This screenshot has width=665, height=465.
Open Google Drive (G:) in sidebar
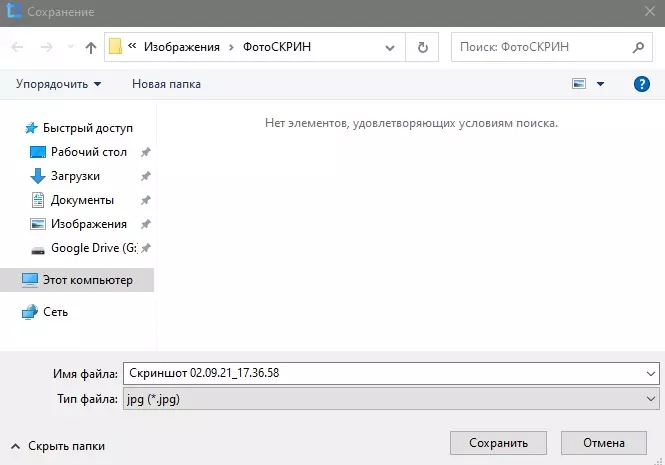(84, 248)
